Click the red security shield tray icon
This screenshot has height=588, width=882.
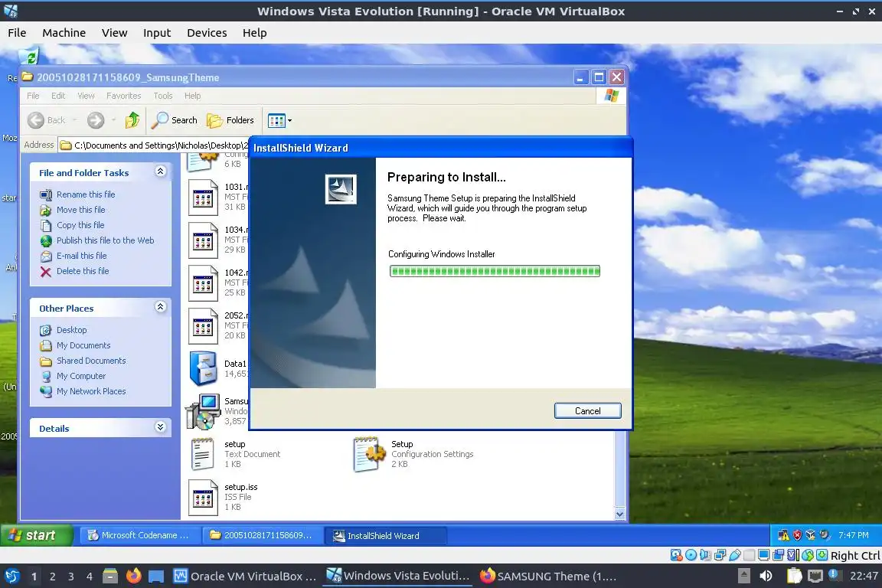[x=797, y=535]
